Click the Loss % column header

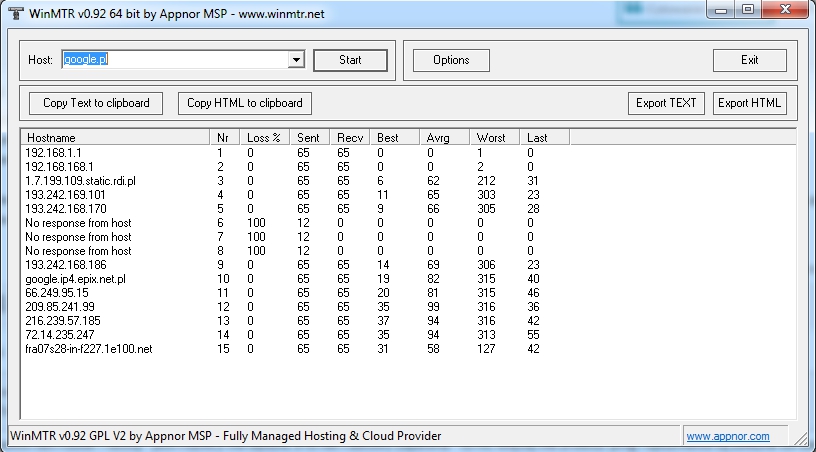264,138
